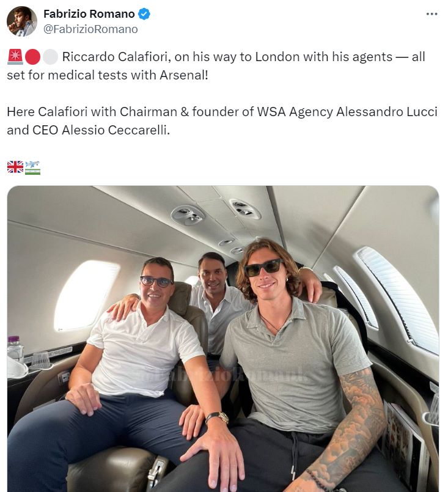448x492 pixels.
Task: Click the airplane emoji beside the flag
Action: click(x=32, y=167)
